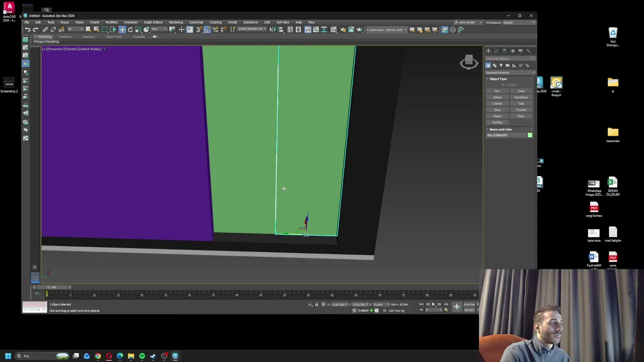Toggle the Layer Explorer icon
This screenshot has width=644, height=362.
click(x=298, y=29)
